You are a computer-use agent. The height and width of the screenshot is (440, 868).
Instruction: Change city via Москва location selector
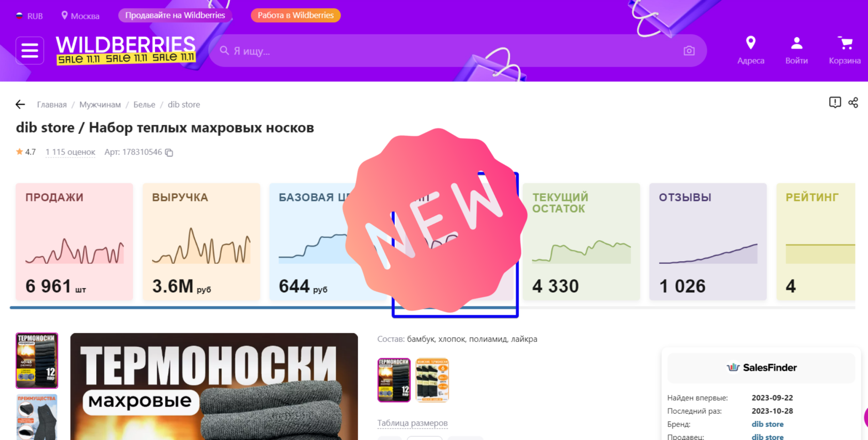[x=80, y=16]
